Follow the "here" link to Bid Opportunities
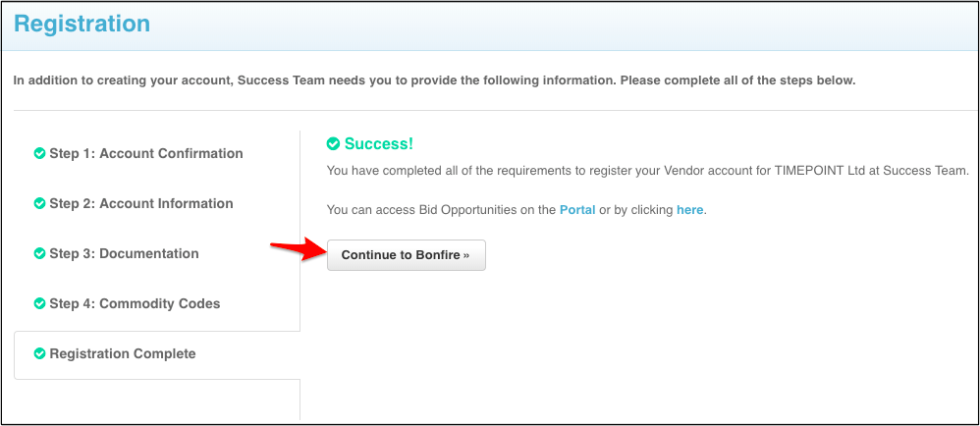The image size is (980, 426). point(689,210)
